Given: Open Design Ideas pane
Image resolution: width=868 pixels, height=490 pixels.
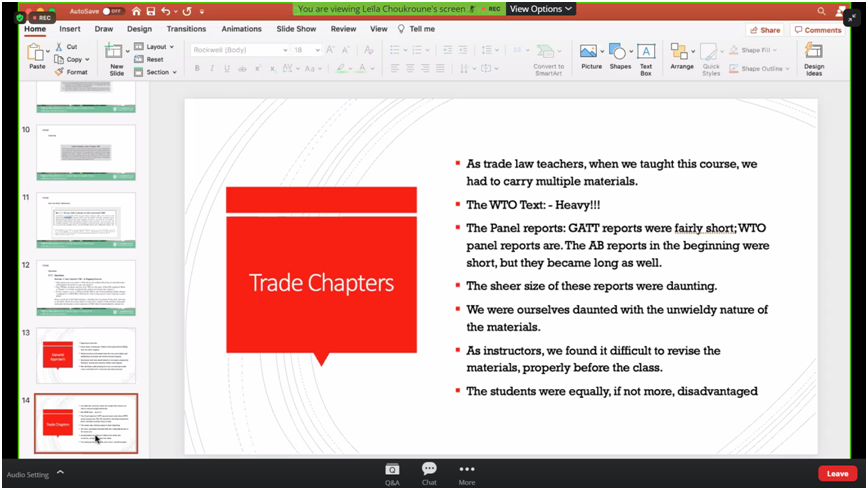Looking at the screenshot, I should click(x=814, y=58).
